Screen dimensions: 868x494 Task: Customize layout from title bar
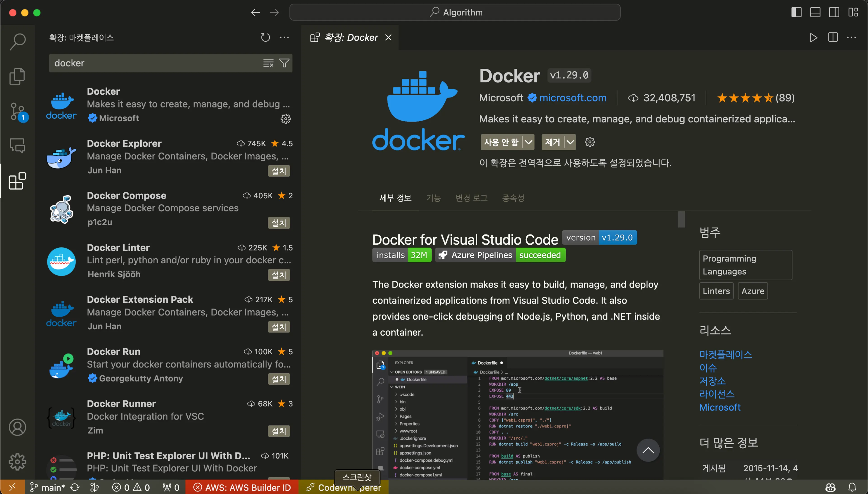coord(853,12)
